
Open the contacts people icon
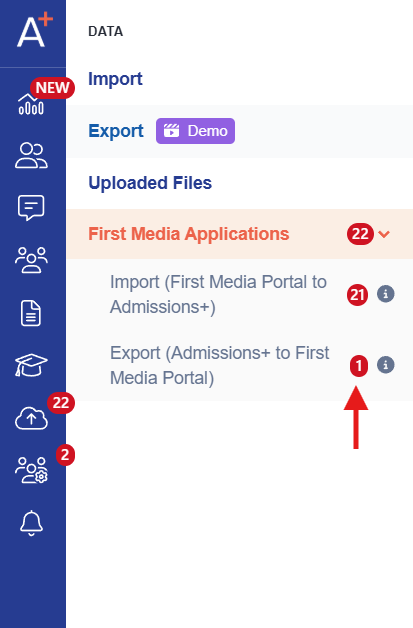point(31,155)
